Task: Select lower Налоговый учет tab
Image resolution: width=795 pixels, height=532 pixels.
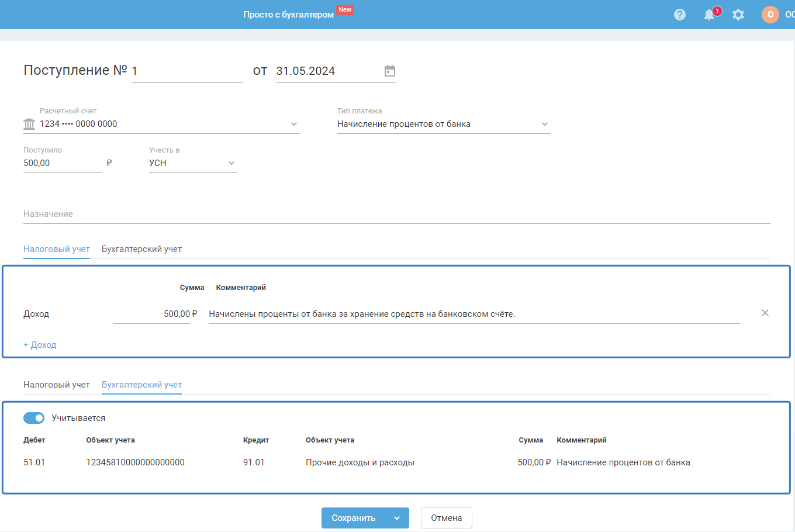Action: click(x=57, y=385)
